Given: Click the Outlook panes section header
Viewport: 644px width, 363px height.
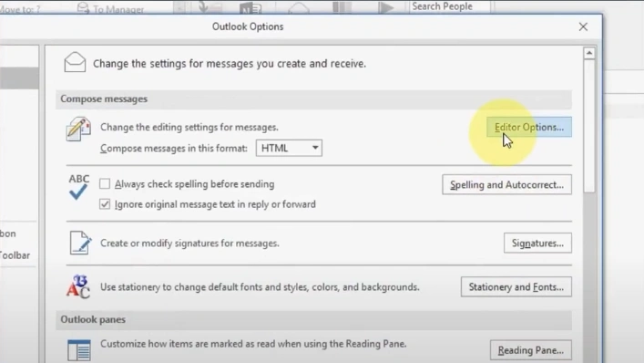Looking at the screenshot, I should click(x=313, y=319).
